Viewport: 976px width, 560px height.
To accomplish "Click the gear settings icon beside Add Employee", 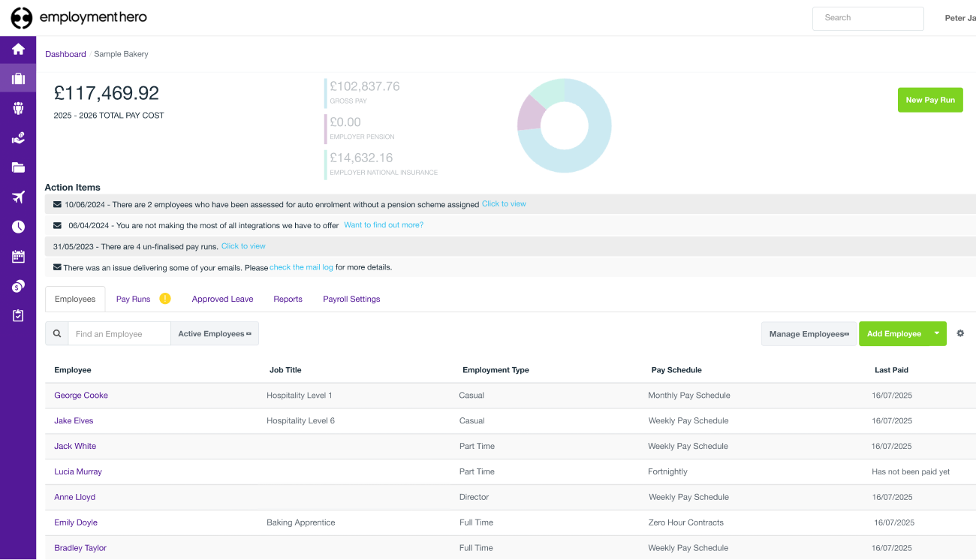I will click(960, 333).
